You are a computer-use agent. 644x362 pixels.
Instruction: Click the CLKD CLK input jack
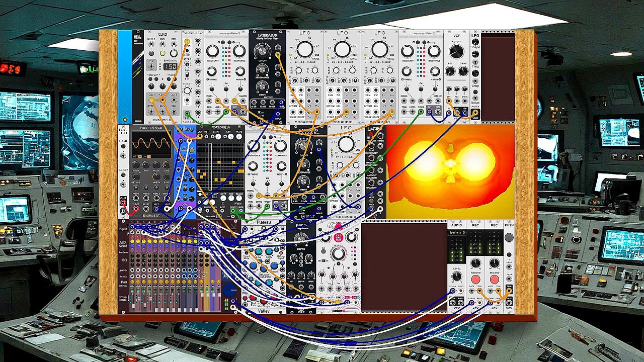151,66
